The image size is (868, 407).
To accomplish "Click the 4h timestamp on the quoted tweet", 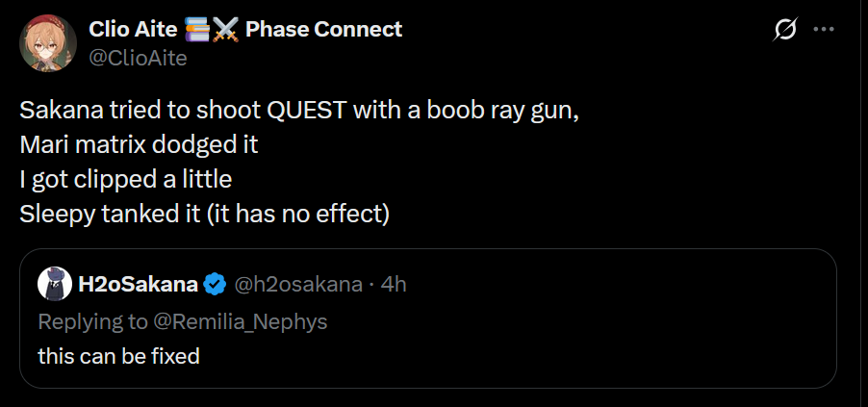I will pos(394,285).
